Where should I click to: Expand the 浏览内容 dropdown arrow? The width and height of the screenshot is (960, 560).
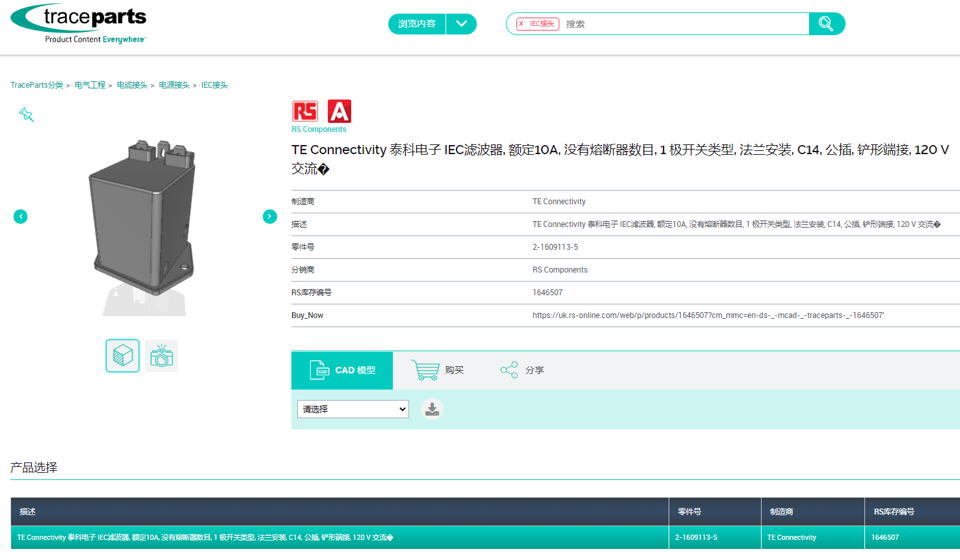[x=461, y=24]
